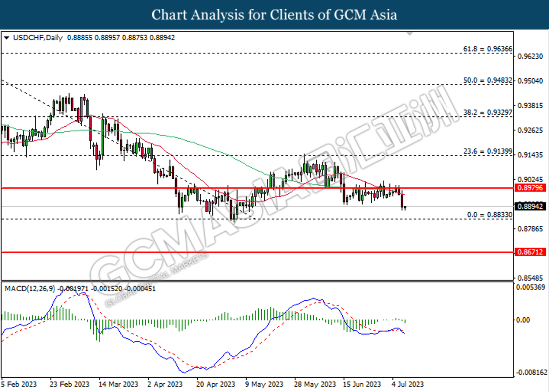
Task: Select the 23.6 = 0.91399 Fibonacci label
Action: click(x=488, y=151)
